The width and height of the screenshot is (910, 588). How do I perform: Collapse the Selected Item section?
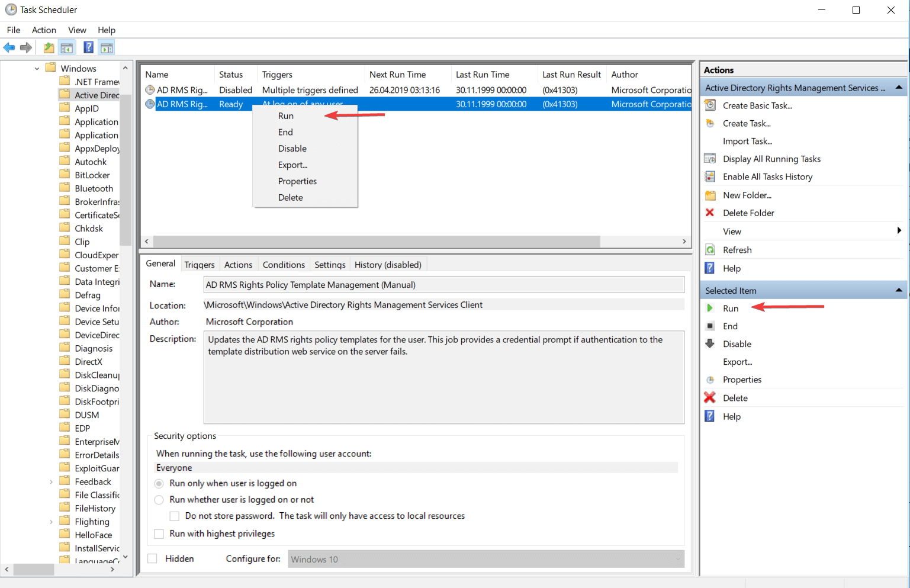click(x=899, y=290)
